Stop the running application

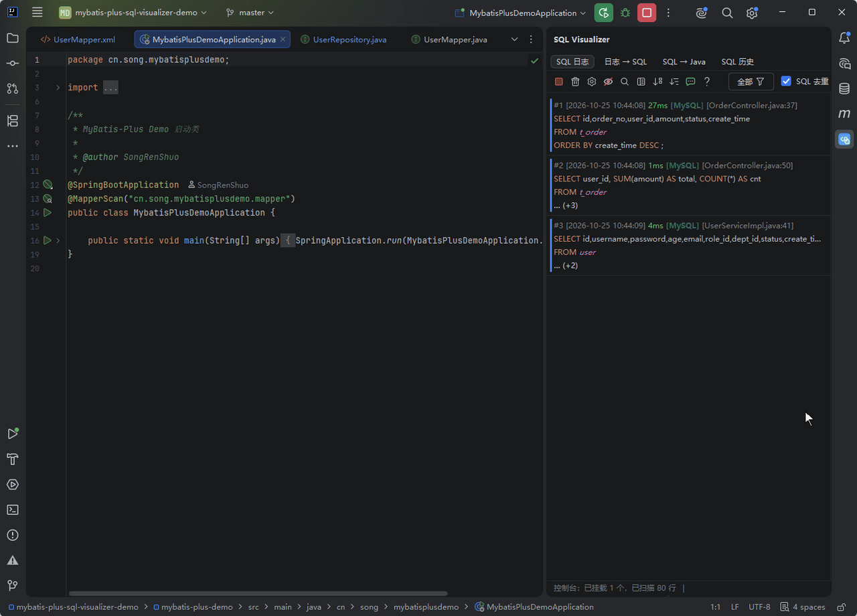coord(647,13)
